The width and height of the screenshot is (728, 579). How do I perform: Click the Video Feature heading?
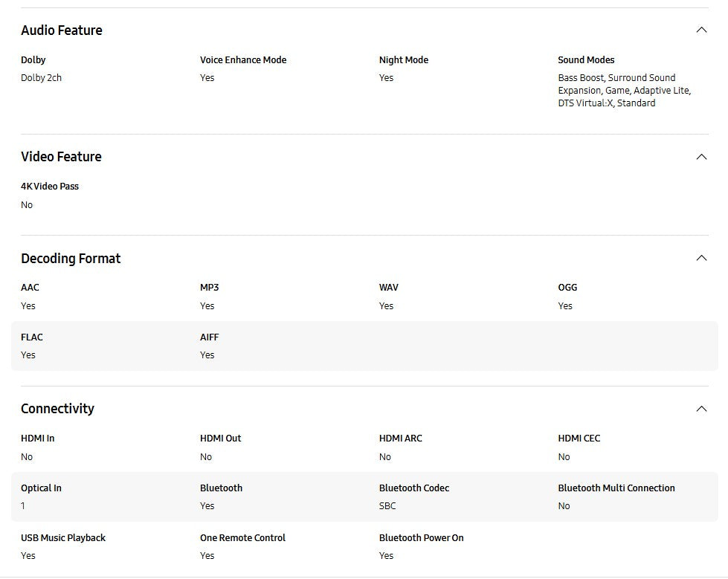(61, 157)
